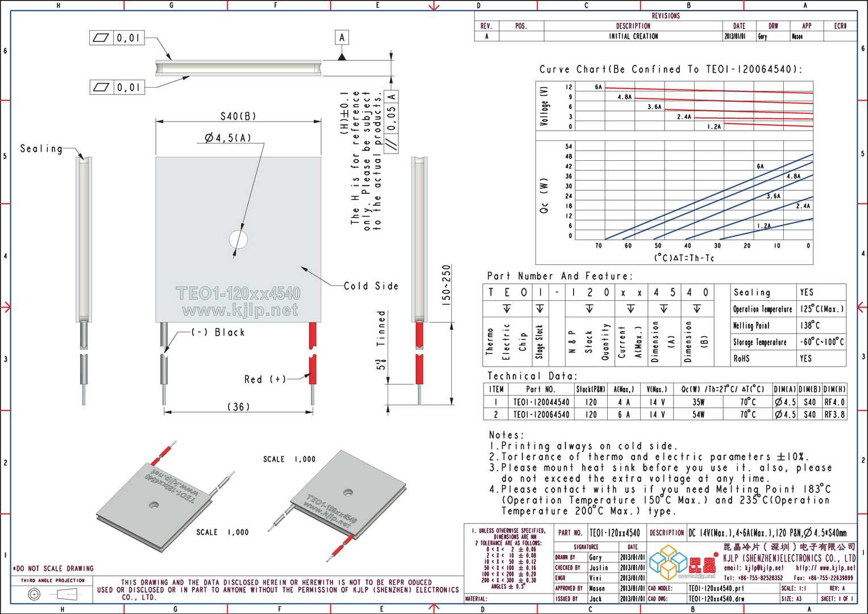Image resolution: width=868 pixels, height=614 pixels.
Task: Click the RoHS feature row label
Action: pyautogui.click(x=741, y=358)
